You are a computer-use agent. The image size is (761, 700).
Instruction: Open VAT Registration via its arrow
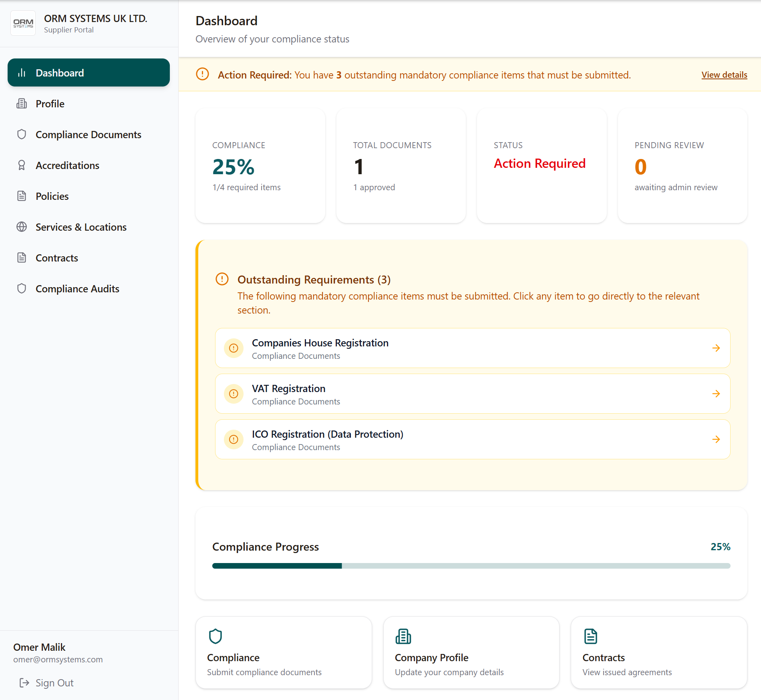click(x=716, y=394)
